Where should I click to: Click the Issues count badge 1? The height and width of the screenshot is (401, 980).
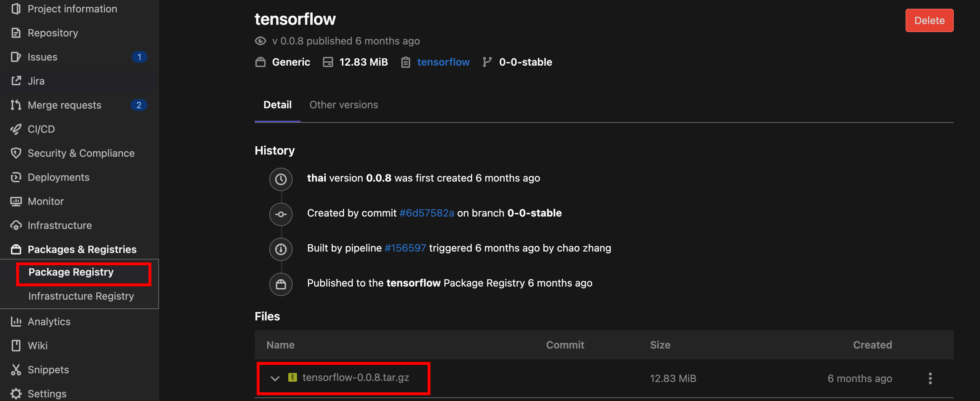139,57
